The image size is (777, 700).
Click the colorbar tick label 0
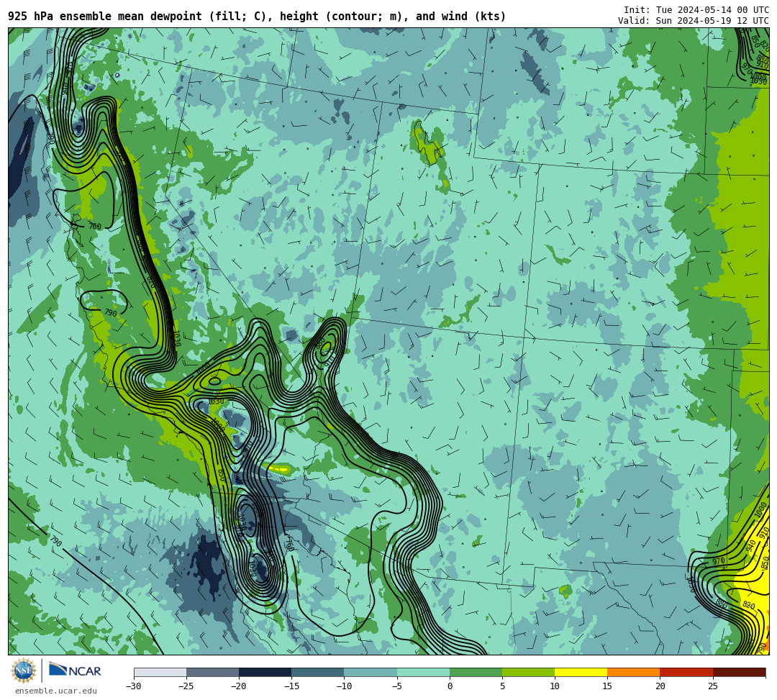point(450,686)
